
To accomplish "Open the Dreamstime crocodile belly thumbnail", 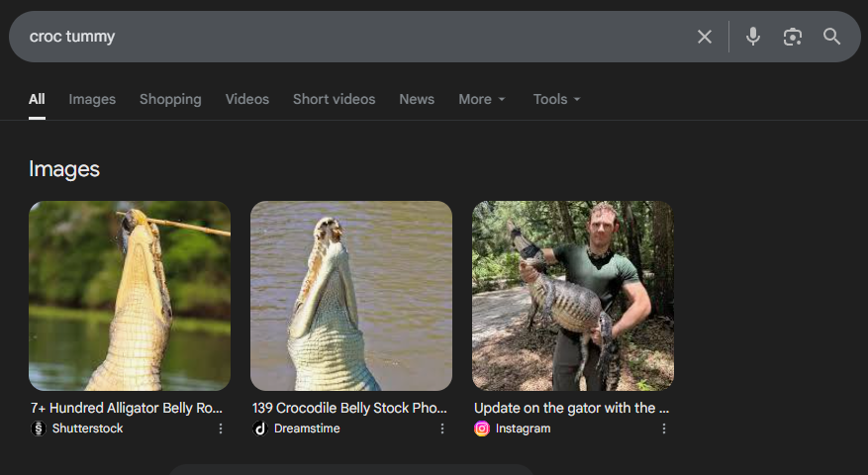I will (351, 296).
